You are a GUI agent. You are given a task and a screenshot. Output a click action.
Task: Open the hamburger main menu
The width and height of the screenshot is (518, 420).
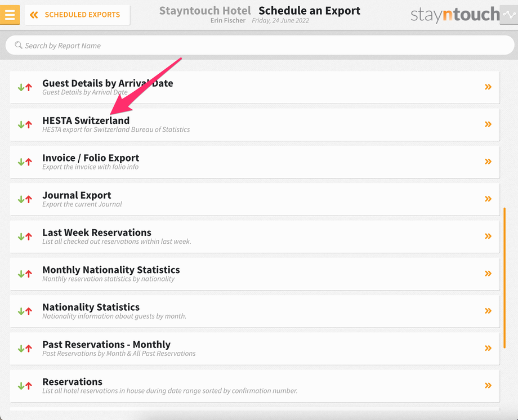(x=10, y=15)
